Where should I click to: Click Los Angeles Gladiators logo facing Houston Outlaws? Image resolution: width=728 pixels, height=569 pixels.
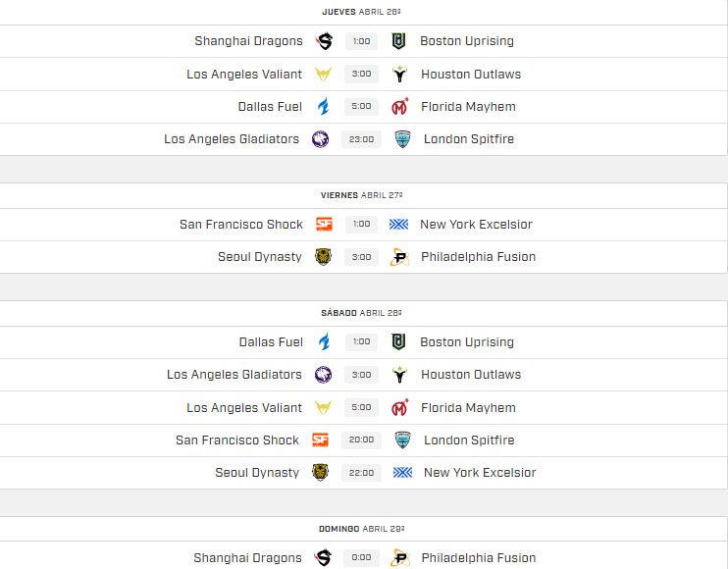click(x=322, y=375)
